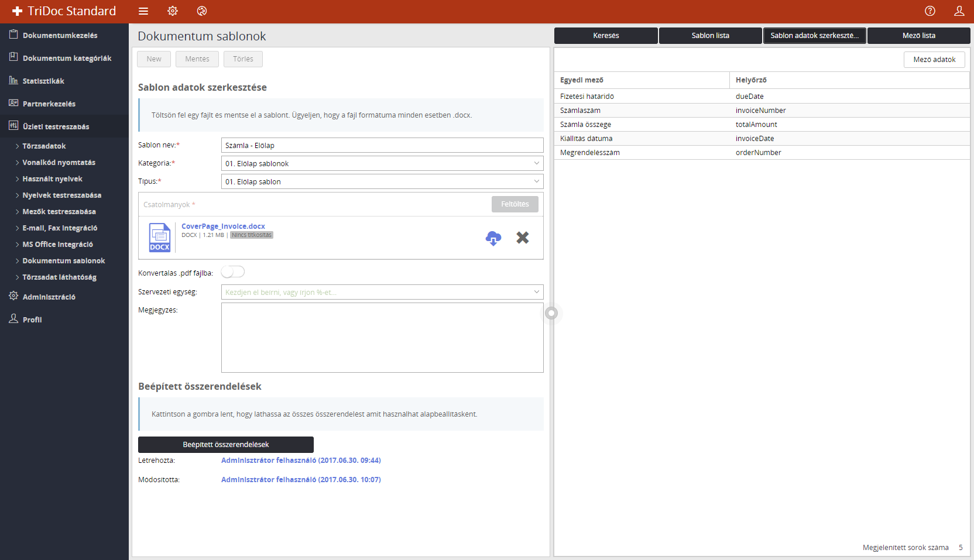Screen dimensions: 974x560
Task: Click the Feltöltés upload button
Action: pyautogui.click(x=515, y=204)
